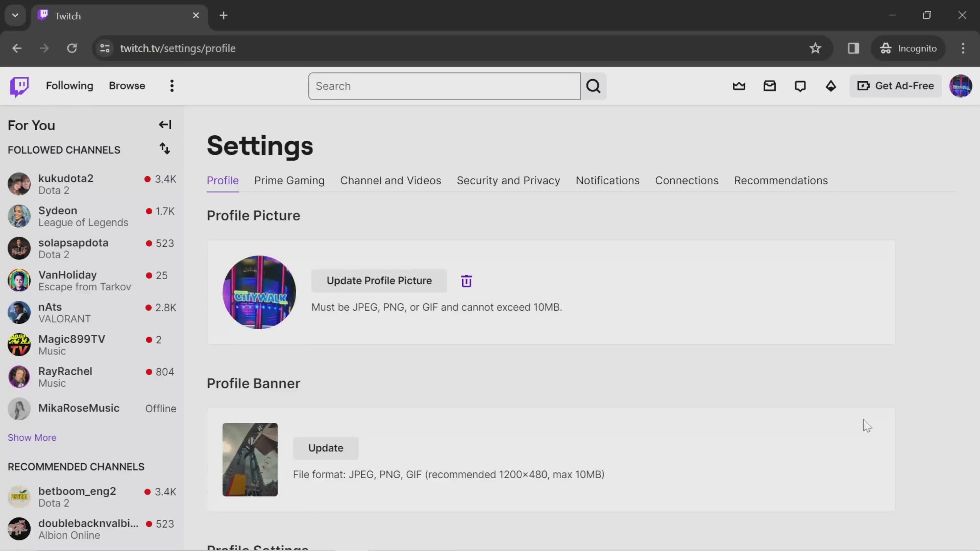Image resolution: width=980 pixels, height=551 pixels.
Task: Open doublebacknvalbi... recommended channel
Action: (91, 529)
